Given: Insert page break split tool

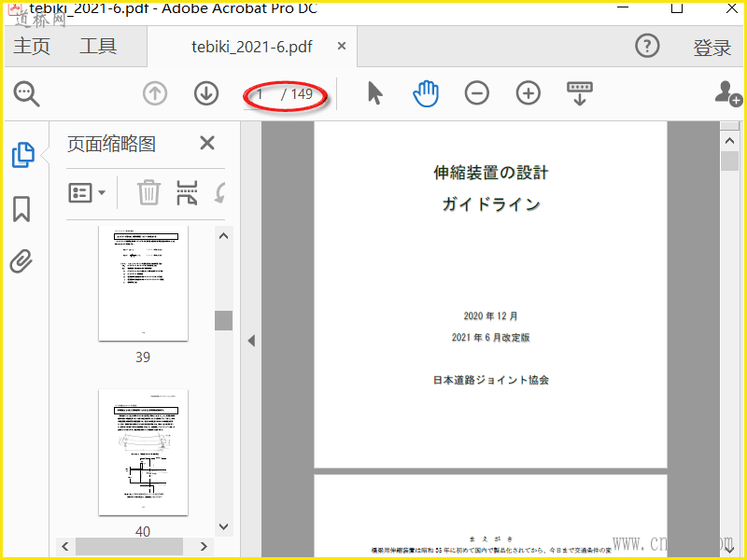Looking at the screenshot, I should click(x=187, y=192).
